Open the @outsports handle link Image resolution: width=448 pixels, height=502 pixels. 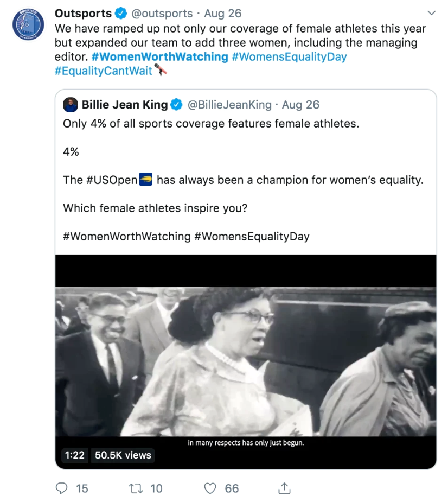coord(162,14)
